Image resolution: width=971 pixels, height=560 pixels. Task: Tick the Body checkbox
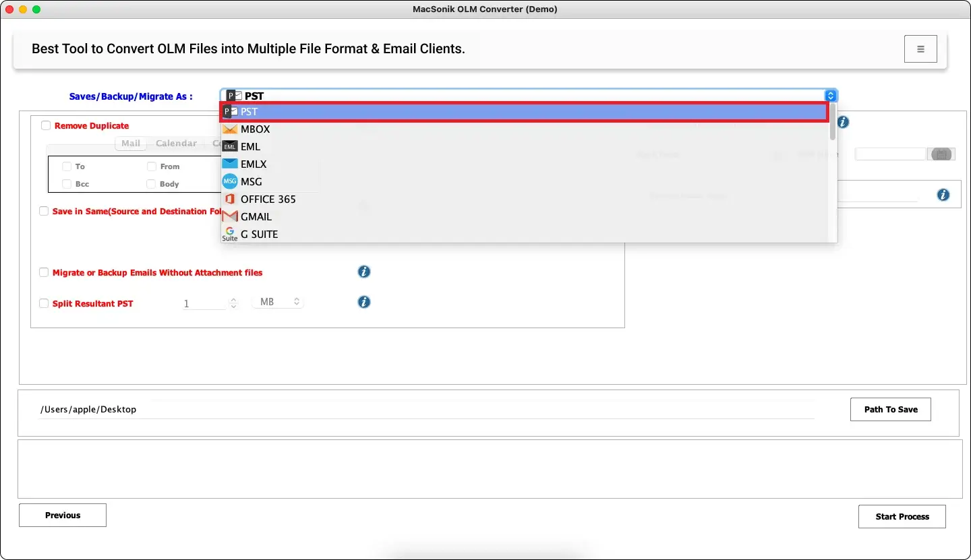pyautogui.click(x=152, y=184)
